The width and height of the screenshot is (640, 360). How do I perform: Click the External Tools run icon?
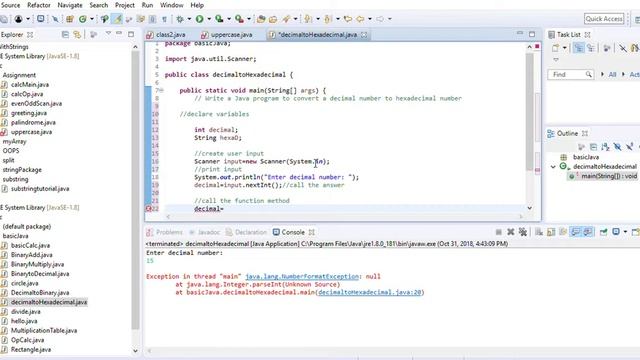(x=239, y=19)
